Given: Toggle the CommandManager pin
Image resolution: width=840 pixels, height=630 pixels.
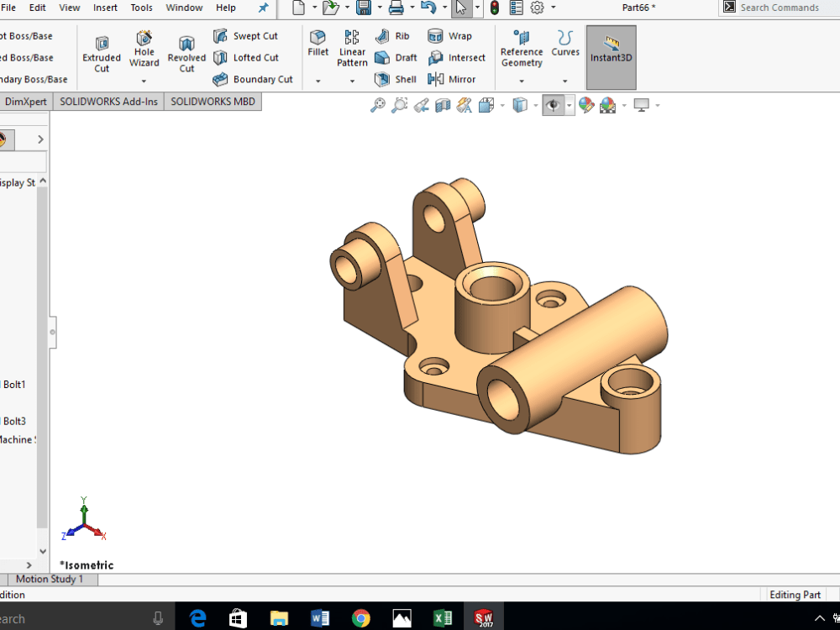Looking at the screenshot, I should [x=263, y=8].
